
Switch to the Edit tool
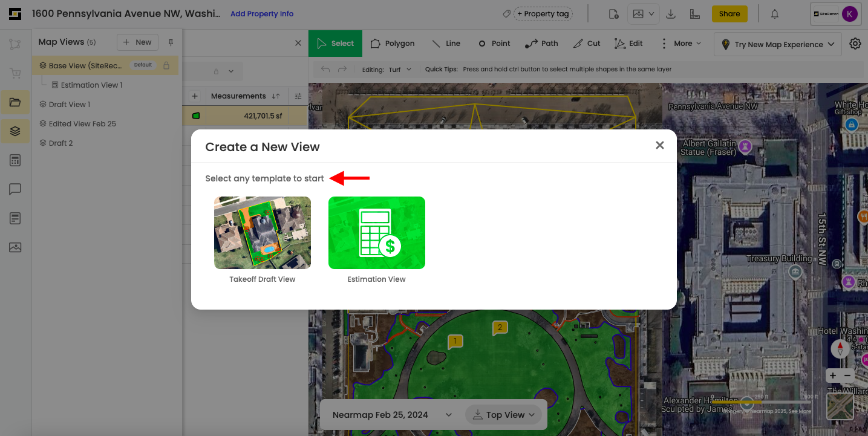pyautogui.click(x=628, y=44)
